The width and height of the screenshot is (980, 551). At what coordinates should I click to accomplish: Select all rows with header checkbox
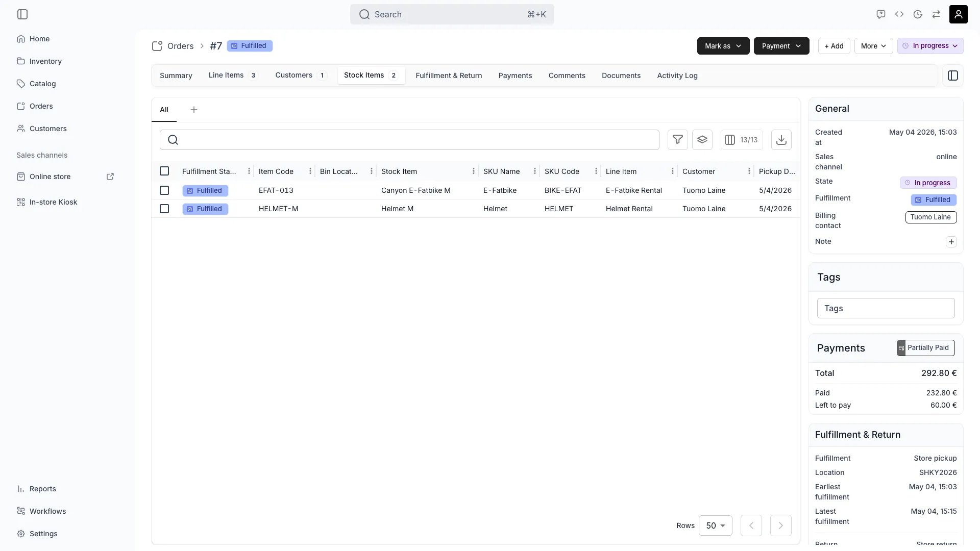click(x=164, y=171)
